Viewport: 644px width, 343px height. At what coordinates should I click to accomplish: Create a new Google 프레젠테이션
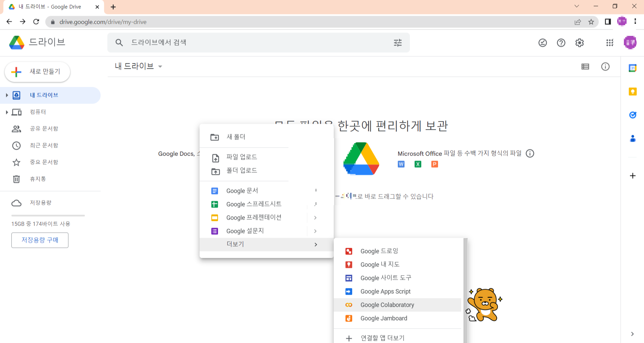tap(253, 218)
